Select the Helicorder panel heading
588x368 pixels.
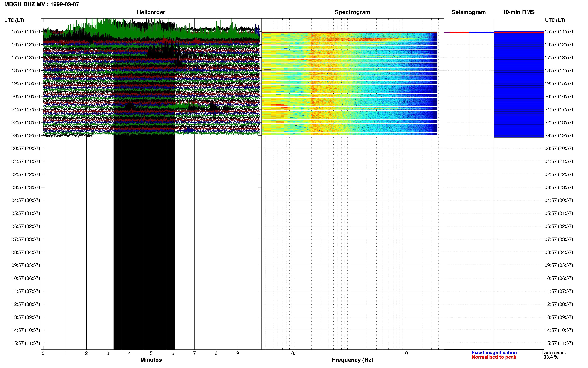click(x=151, y=12)
